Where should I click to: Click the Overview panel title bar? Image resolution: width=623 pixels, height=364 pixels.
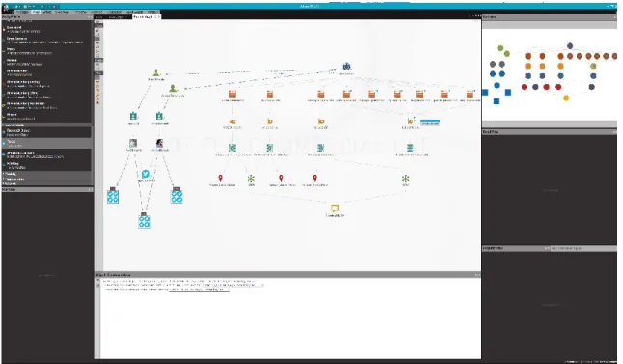[x=549, y=17]
